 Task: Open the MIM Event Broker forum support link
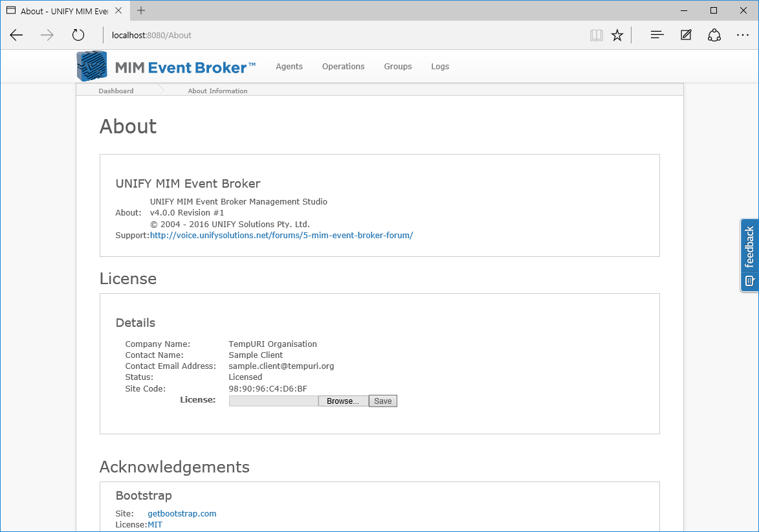tap(281, 236)
